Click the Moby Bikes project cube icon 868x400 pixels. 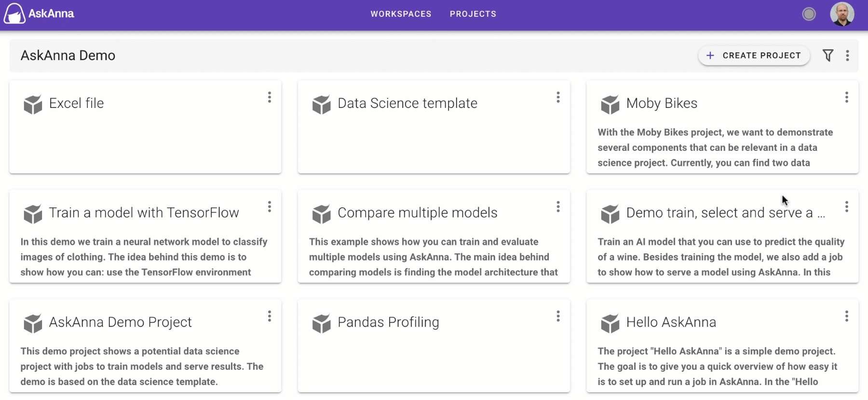point(610,105)
